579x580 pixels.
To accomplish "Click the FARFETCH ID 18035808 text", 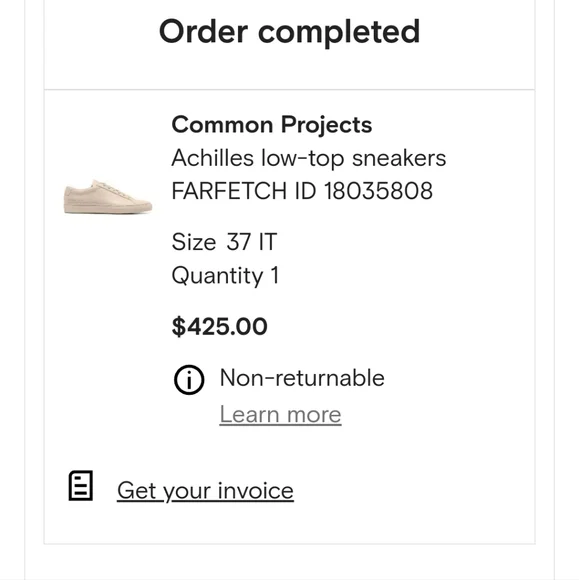I will [x=302, y=191].
